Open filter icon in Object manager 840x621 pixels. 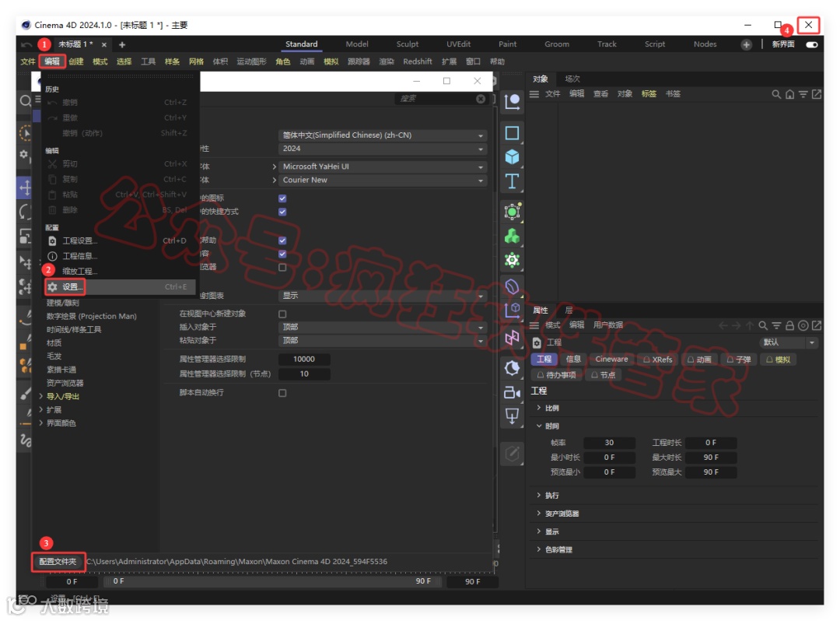(803, 94)
